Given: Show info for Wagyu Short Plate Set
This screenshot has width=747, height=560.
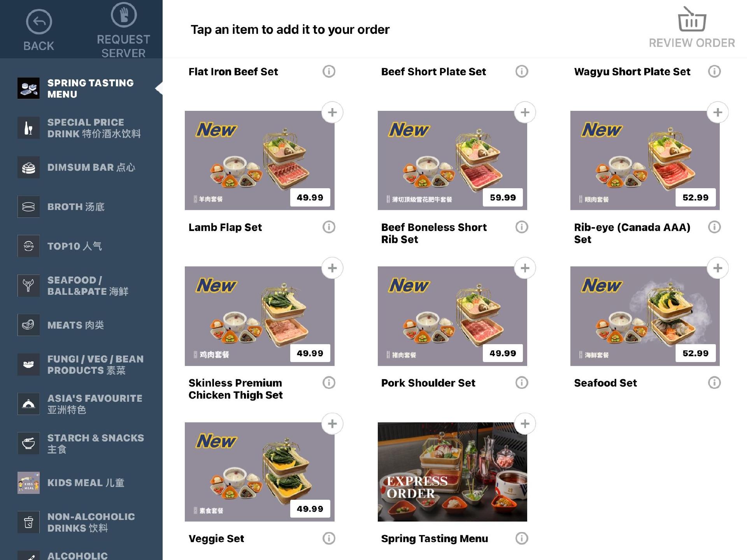Looking at the screenshot, I should [x=714, y=72].
